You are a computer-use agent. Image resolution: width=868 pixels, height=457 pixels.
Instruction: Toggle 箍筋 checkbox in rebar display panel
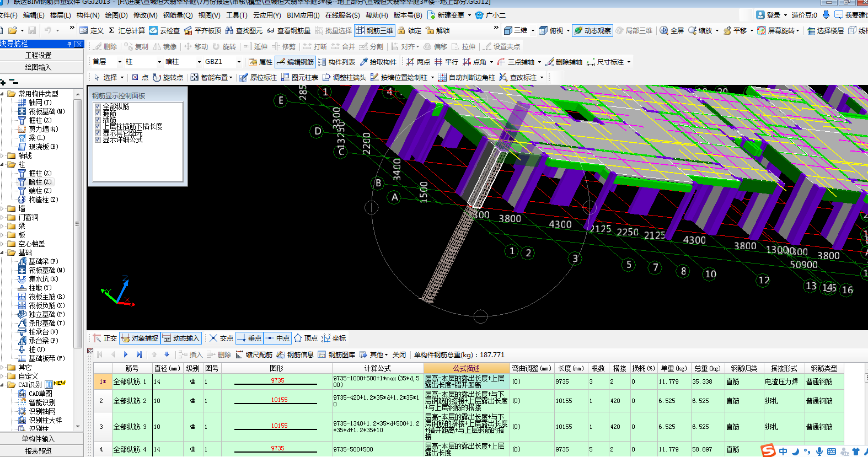(98, 113)
